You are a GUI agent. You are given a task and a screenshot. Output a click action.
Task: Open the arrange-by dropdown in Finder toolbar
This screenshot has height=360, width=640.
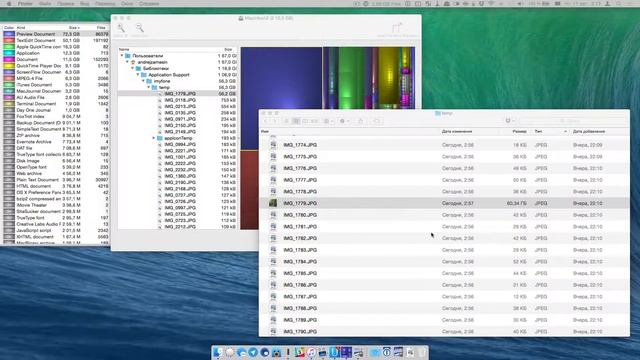[x=328, y=121]
